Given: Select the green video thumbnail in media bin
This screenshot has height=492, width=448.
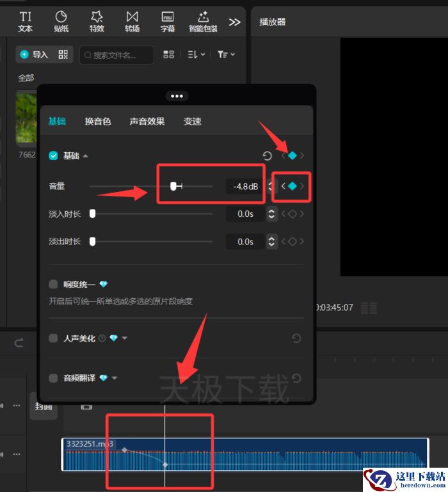Looking at the screenshot, I should point(26,118).
